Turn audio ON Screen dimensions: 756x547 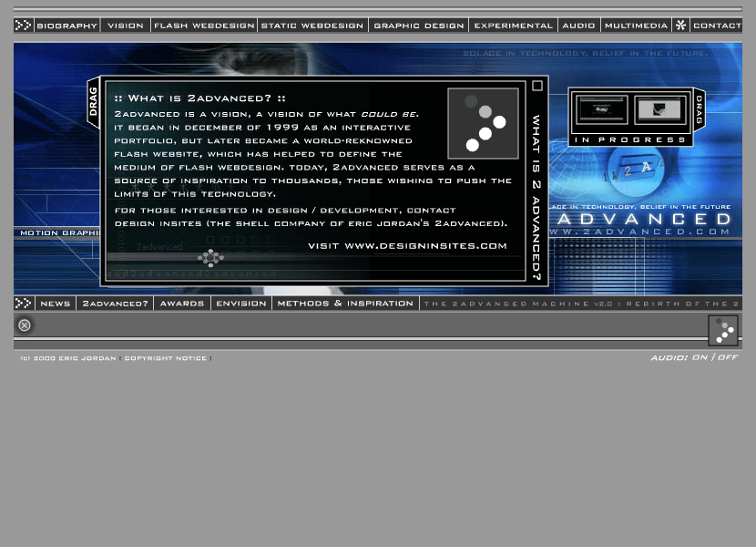click(x=700, y=357)
